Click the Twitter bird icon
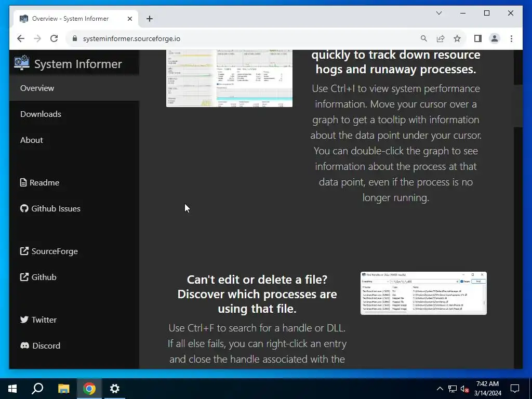Image resolution: width=532 pixels, height=399 pixels. [24, 320]
